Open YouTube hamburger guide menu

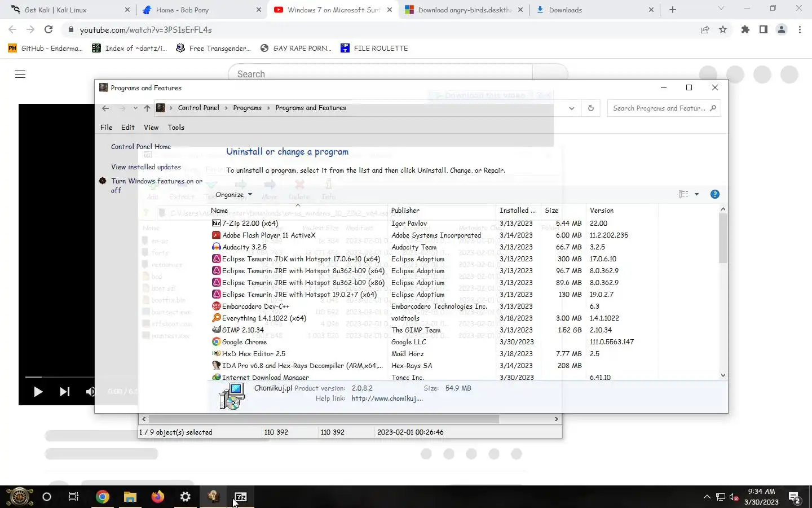click(x=20, y=75)
